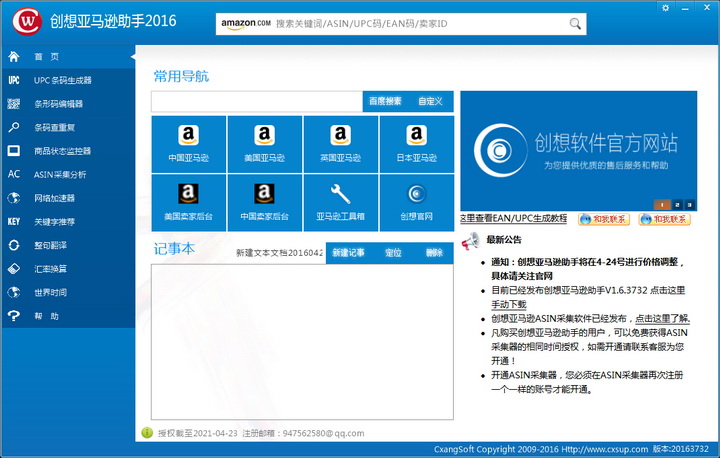Click the 新建记事 button
Image resolution: width=720 pixels, height=458 pixels.
point(349,253)
